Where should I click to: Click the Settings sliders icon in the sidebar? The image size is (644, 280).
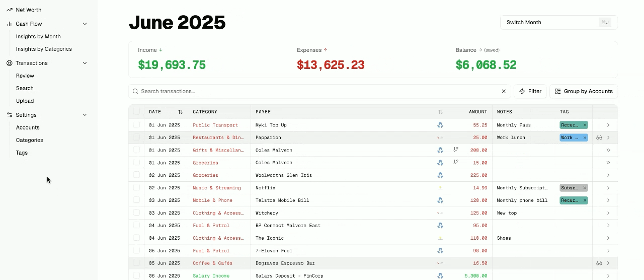click(x=9, y=115)
